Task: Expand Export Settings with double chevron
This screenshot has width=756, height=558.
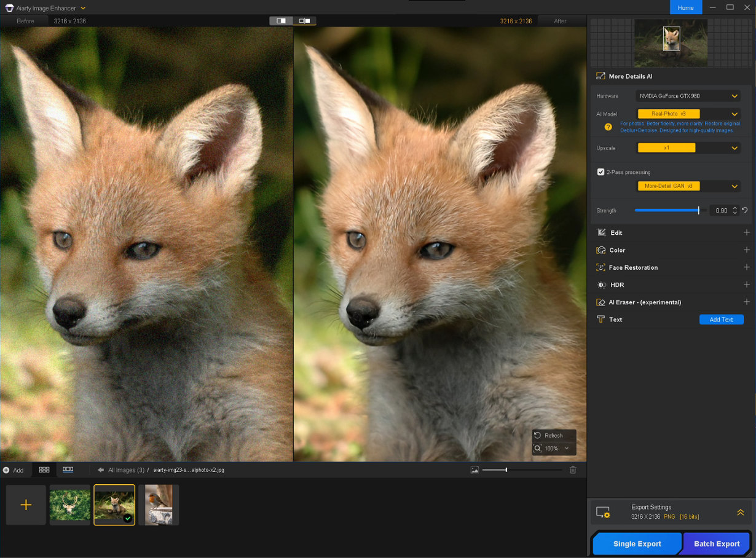Action: 741,512
